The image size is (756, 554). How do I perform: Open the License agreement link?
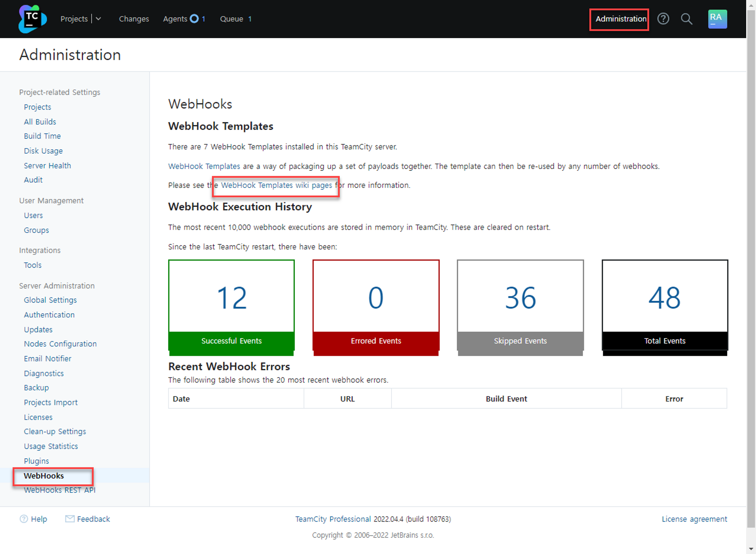coord(694,519)
